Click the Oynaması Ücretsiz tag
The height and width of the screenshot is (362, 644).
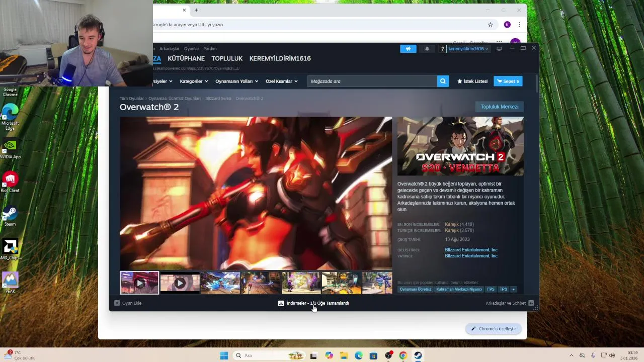pyautogui.click(x=416, y=290)
